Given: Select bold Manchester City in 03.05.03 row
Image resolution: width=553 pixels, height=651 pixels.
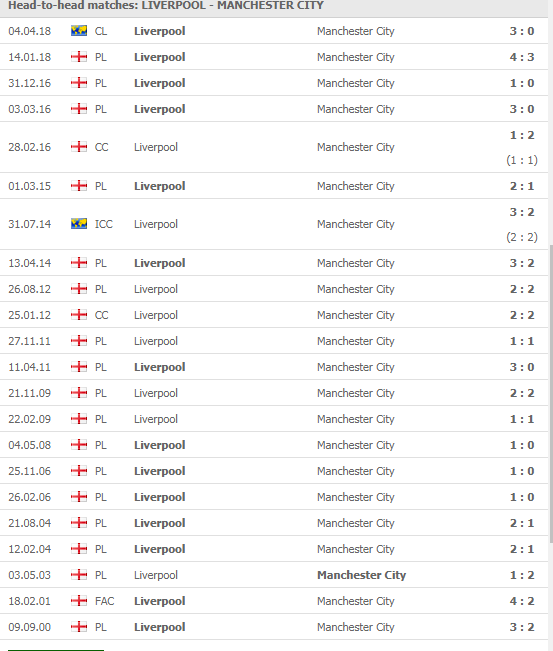Looking at the screenshot, I should 361,575.
